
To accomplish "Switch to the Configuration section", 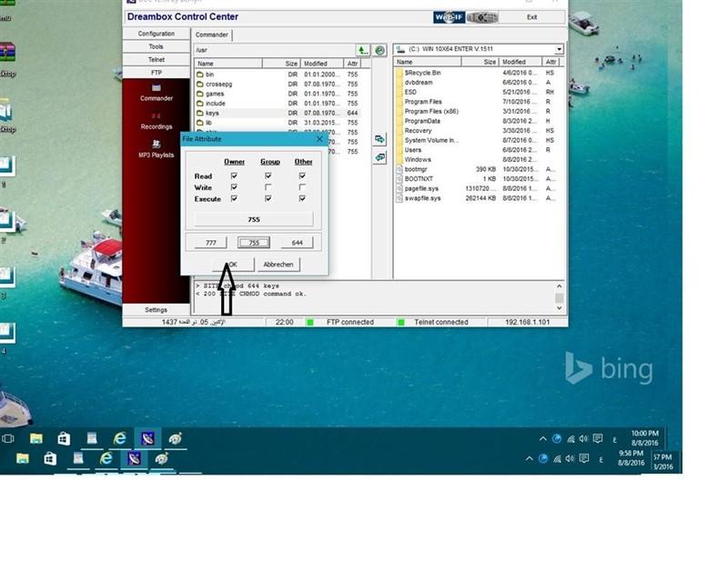I will click(x=156, y=34).
